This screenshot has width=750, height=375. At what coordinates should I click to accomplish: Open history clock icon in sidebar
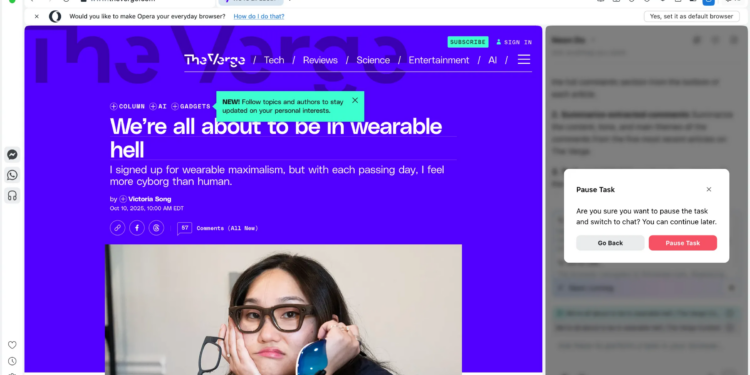pyautogui.click(x=12, y=361)
